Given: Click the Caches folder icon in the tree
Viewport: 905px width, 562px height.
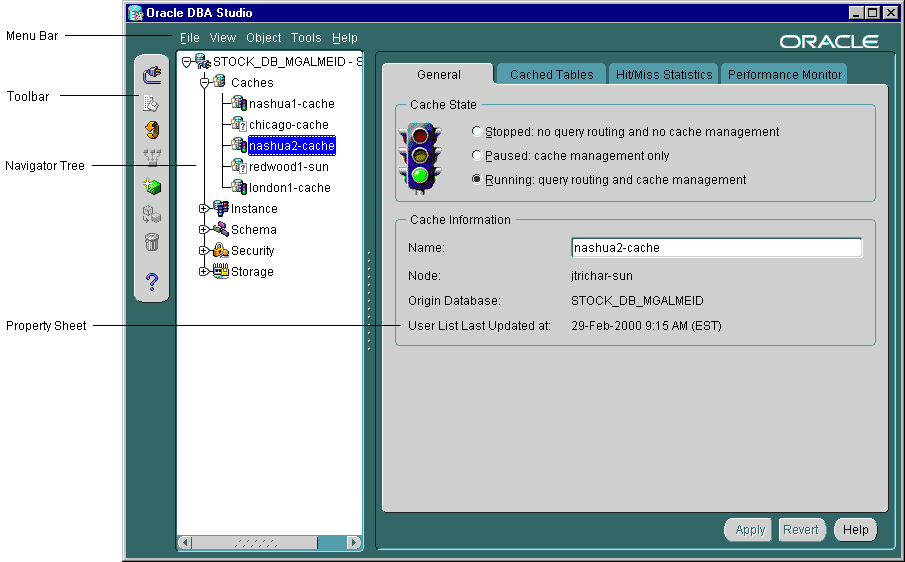Looking at the screenshot, I should point(219,81).
